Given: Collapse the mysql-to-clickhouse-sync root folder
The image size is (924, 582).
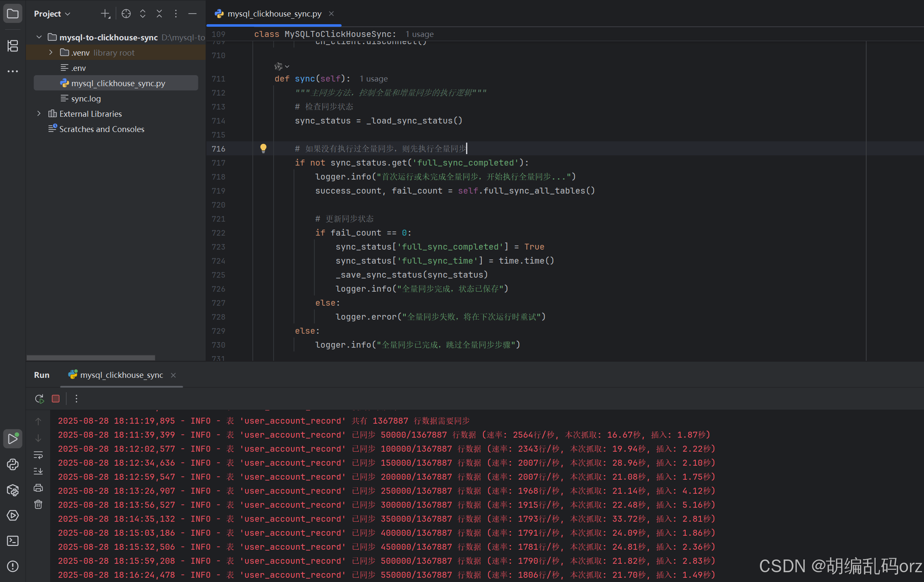Looking at the screenshot, I should click(39, 37).
